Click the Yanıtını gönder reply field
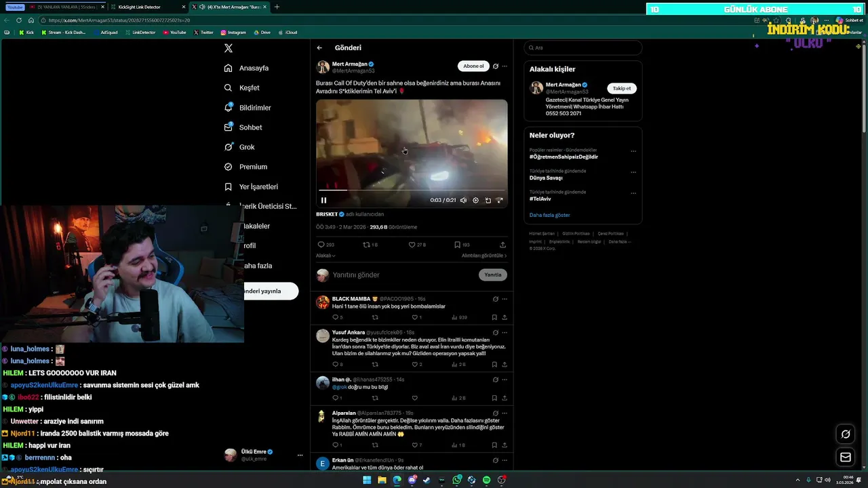The height and width of the screenshot is (488, 868). click(x=403, y=274)
